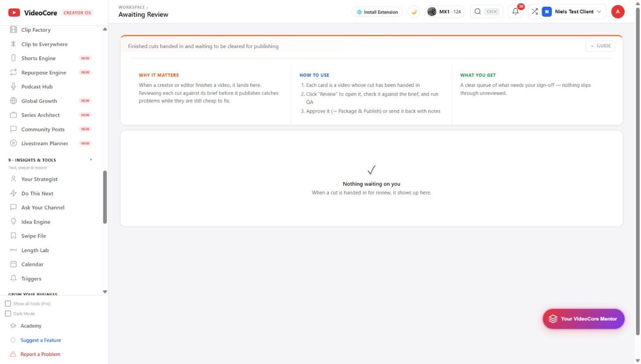Click Report a Problem link
The height and width of the screenshot is (364, 641).
[x=40, y=354]
